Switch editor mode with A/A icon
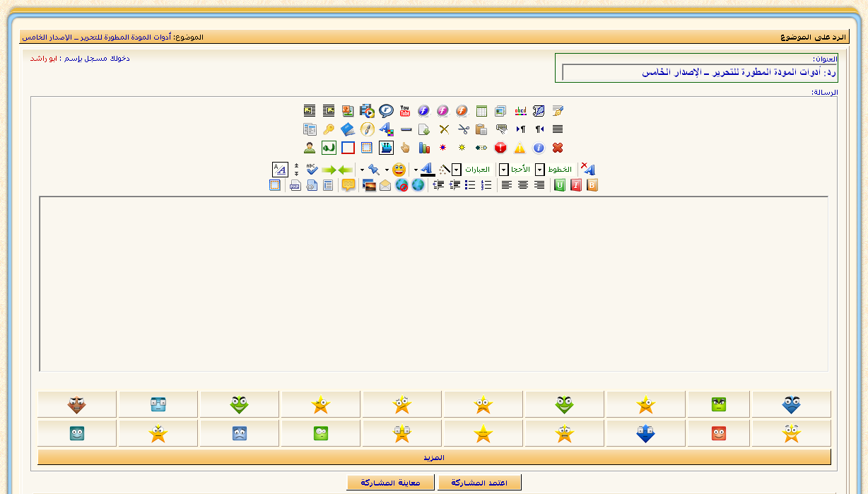868x494 pixels. point(280,170)
